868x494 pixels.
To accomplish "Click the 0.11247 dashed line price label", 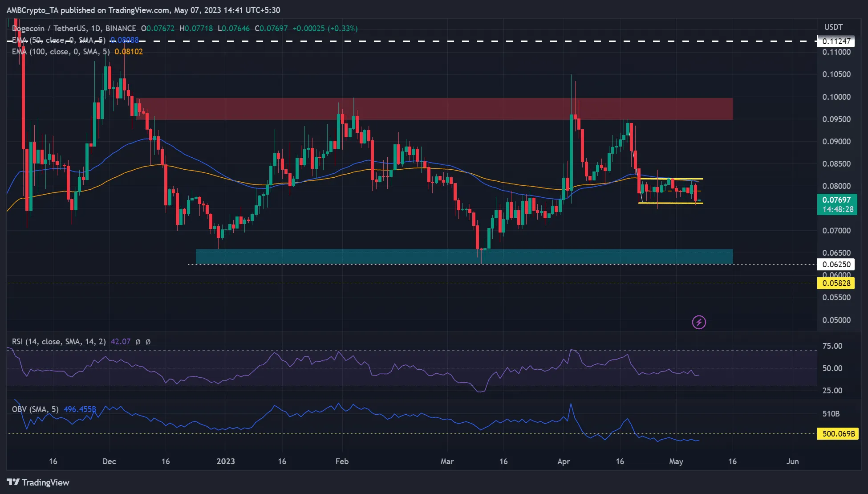I will point(836,41).
